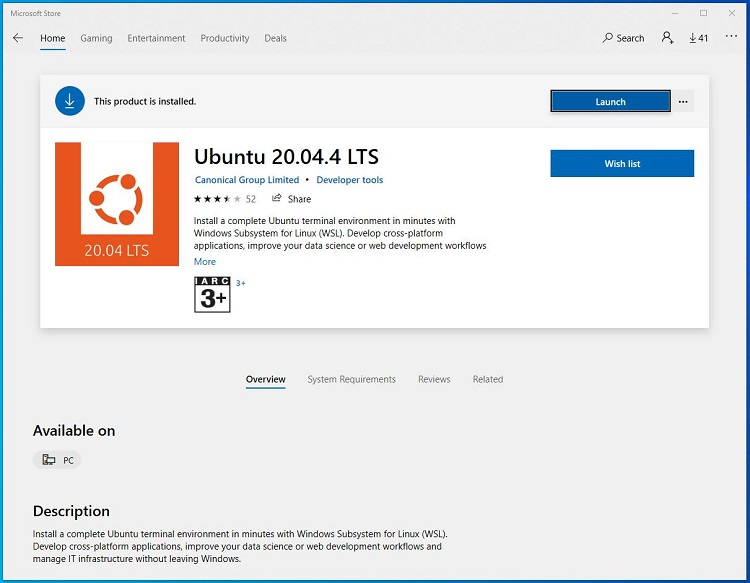This screenshot has height=583, width=750.
Task: Close the Microsoft Store window
Action: pos(732,13)
